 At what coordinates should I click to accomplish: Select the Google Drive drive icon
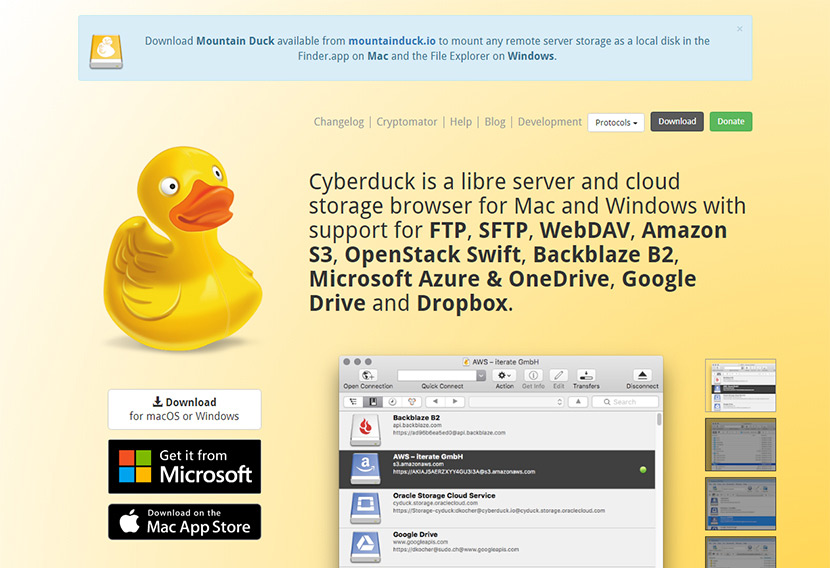click(x=365, y=547)
